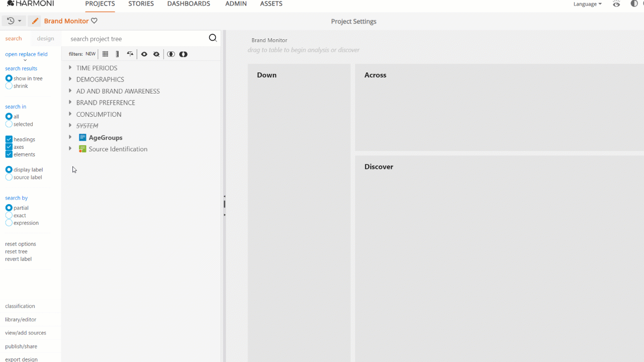
Task: Expand the DEMOGRAPHICS node
Action: (x=70, y=79)
